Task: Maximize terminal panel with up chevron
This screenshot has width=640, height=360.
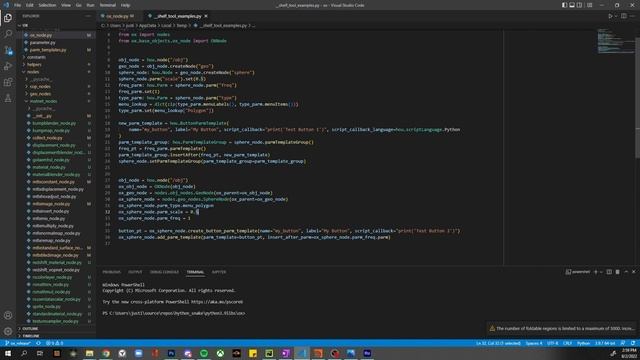Action: click(626, 272)
